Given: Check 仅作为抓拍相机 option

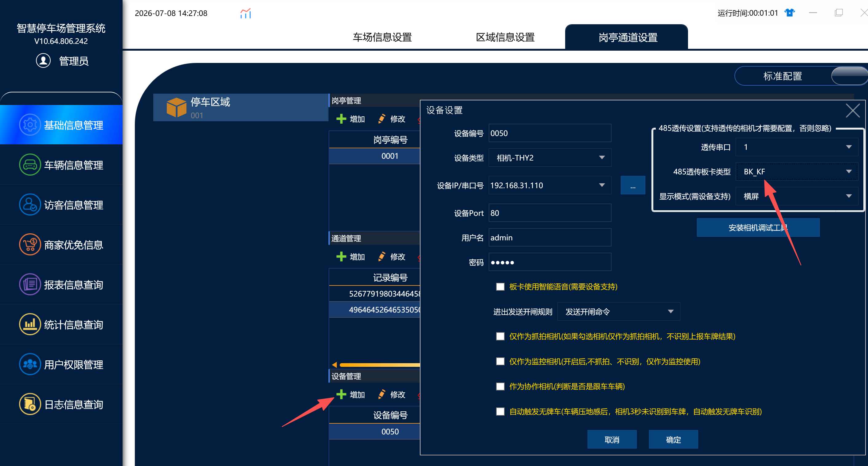Looking at the screenshot, I should [500, 336].
